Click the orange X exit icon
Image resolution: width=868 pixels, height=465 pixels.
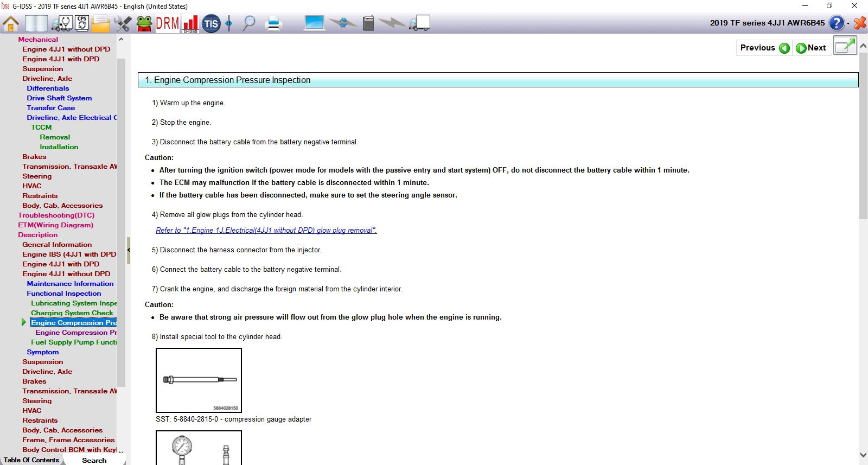(860, 23)
